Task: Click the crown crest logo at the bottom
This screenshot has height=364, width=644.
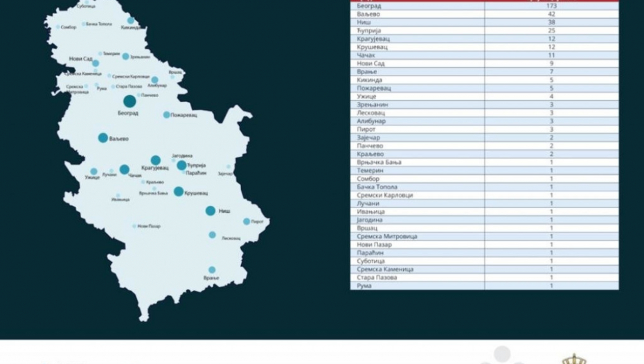Action: [x=573, y=358]
